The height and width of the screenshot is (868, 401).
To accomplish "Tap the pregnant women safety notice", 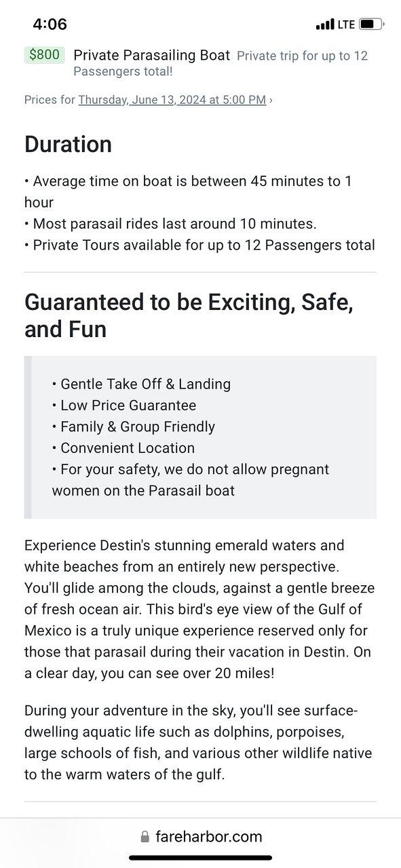I will coord(191,479).
